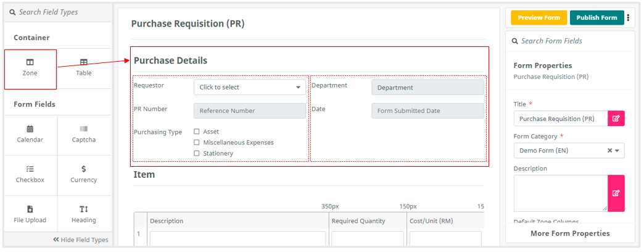Open More Form Properties
The width and height of the screenshot is (644, 252).
(570, 233)
